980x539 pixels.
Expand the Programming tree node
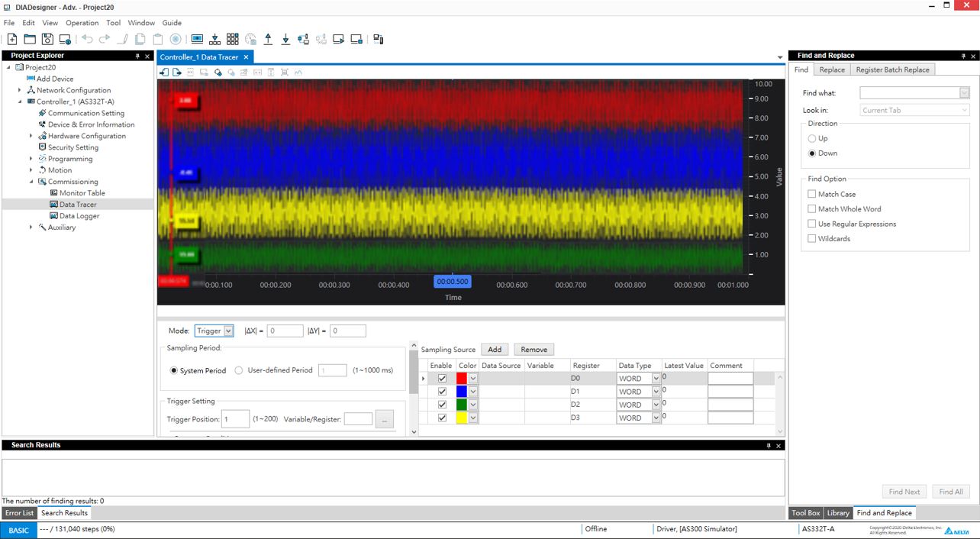pos(31,159)
